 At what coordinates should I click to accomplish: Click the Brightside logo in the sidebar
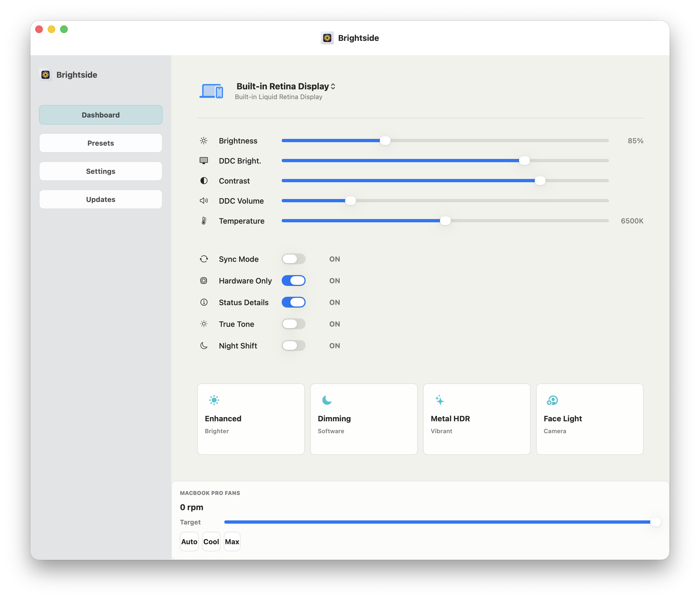pos(46,75)
